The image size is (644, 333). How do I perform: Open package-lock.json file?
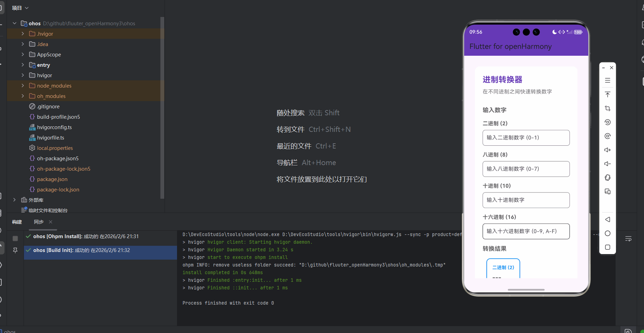click(x=58, y=190)
